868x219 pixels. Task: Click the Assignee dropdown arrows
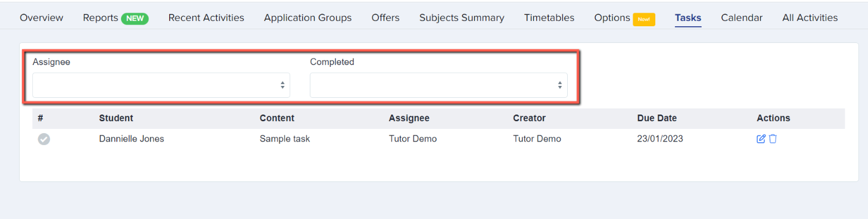pyautogui.click(x=282, y=85)
